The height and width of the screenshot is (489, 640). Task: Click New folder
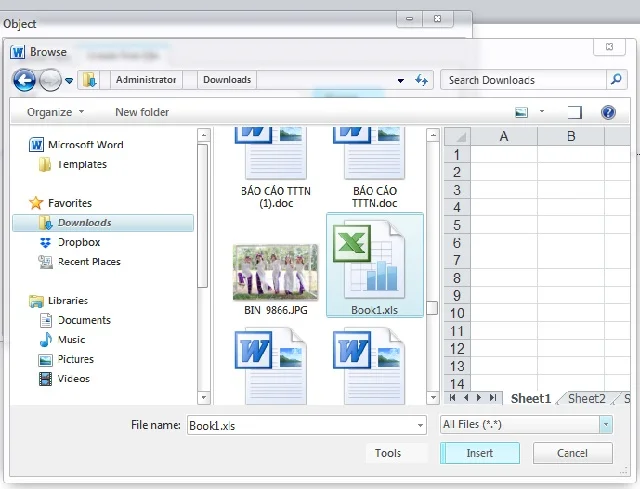(x=142, y=112)
